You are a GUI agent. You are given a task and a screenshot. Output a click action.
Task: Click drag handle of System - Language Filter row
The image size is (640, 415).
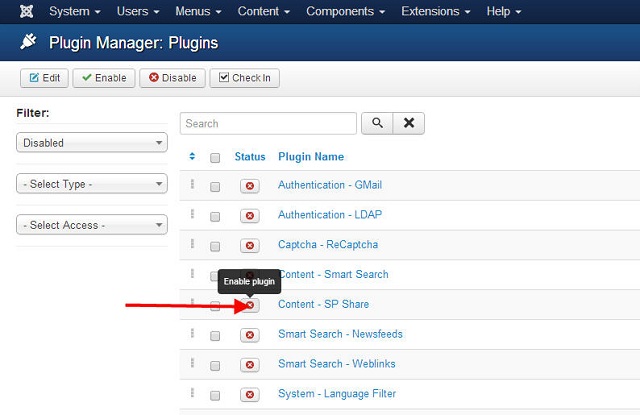(x=192, y=393)
